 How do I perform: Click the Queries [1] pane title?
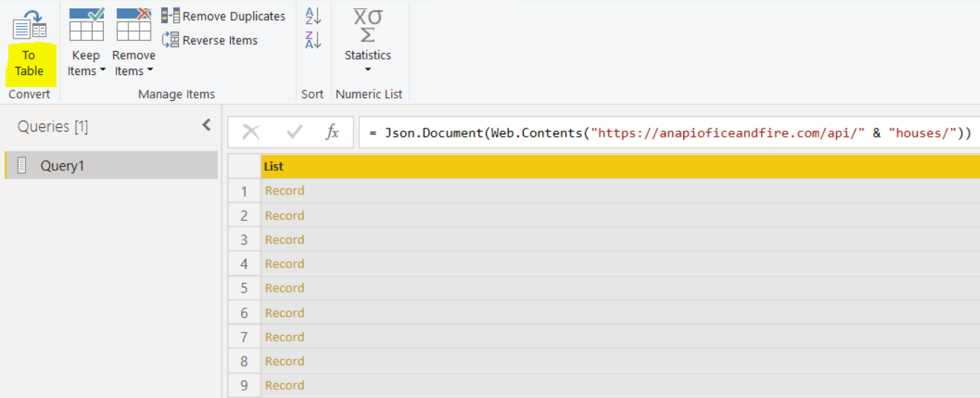[x=53, y=127]
